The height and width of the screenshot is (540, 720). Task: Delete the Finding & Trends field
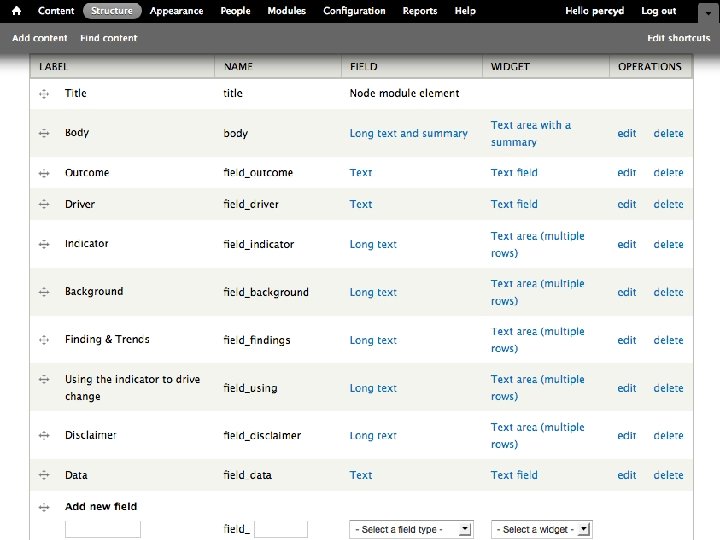click(x=669, y=340)
